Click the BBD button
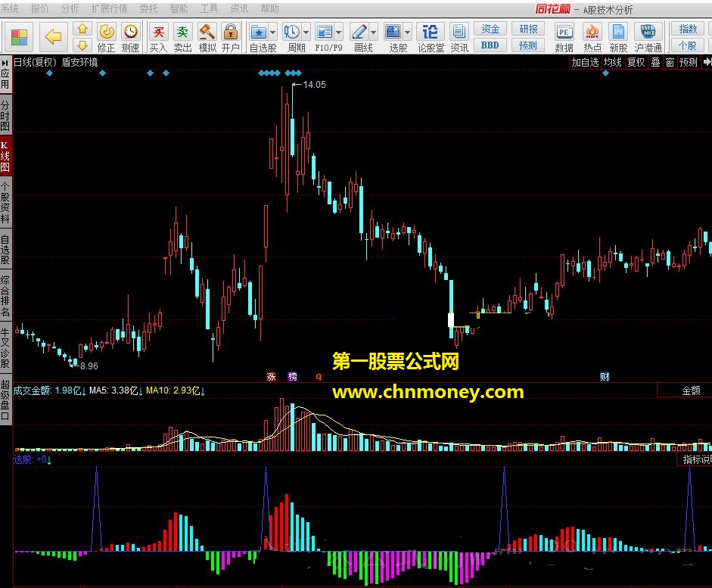The height and width of the screenshot is (588, 712). point(490,45)
